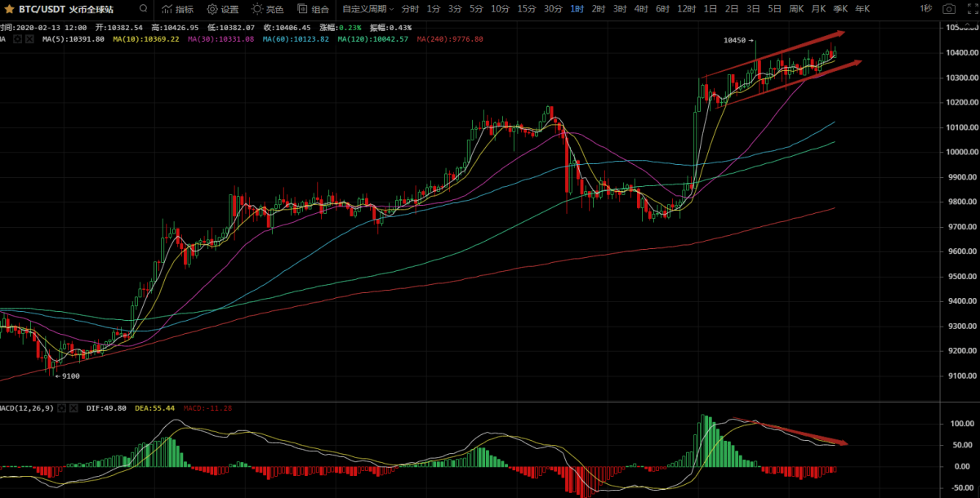Close the MACD indicator panel

click(73, 408)
